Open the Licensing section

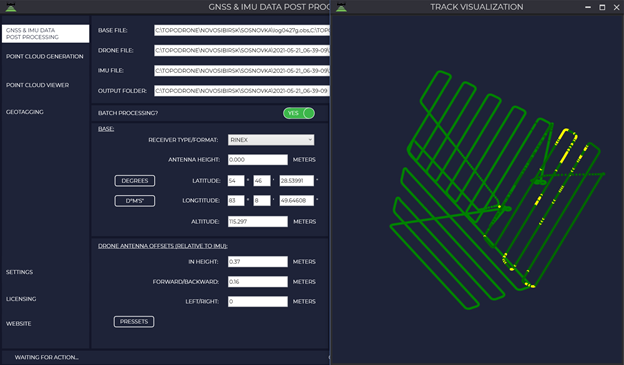(x=21, y=299)
